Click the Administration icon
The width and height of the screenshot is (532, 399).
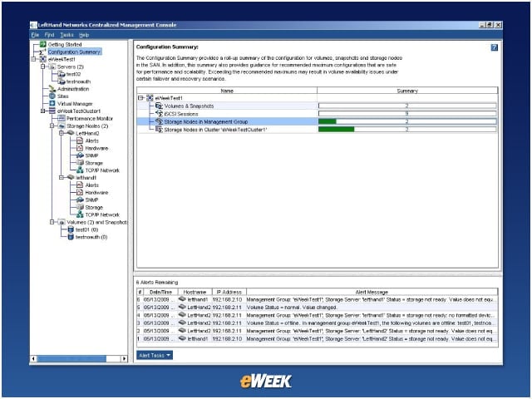(x=52, y=89)
